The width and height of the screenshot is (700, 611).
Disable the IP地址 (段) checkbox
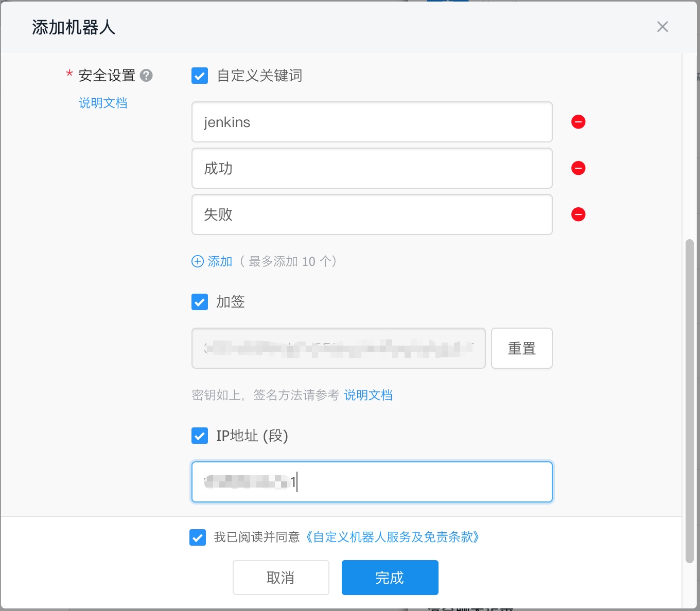[200, 436]
